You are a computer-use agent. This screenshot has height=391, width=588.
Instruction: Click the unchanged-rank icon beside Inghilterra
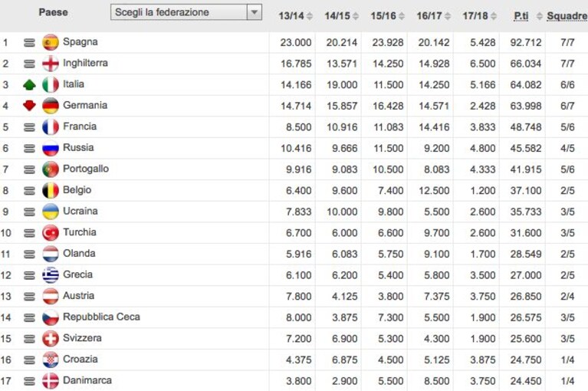pyautogui.click(x=29, y=64)
